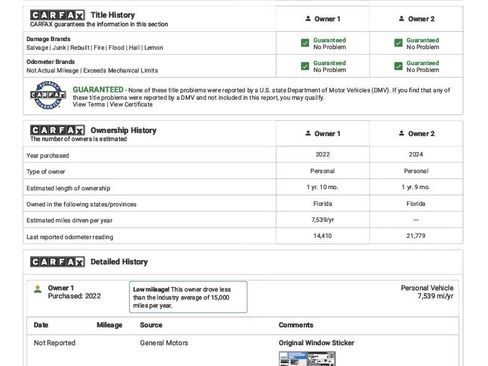Click Odometer Brands green check for Owner 1
488x366 pixels.
pos(305,66)
